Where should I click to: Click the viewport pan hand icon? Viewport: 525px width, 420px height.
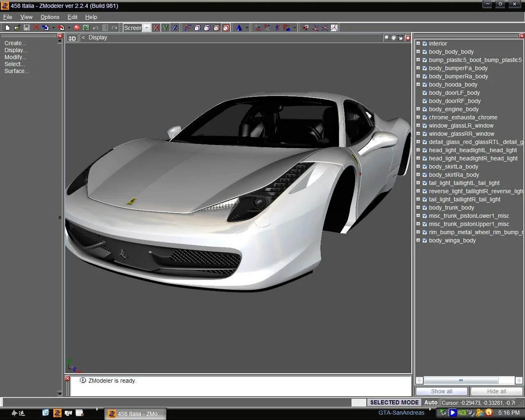pyautogui.click(x=394, y=38)
